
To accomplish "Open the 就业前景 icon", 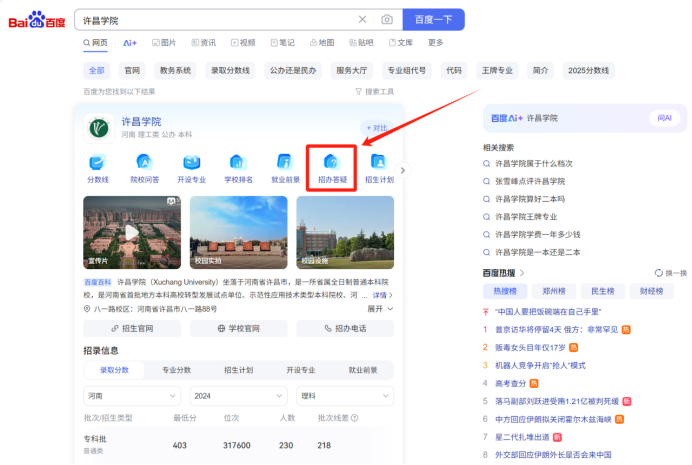I will pos(285,169).
